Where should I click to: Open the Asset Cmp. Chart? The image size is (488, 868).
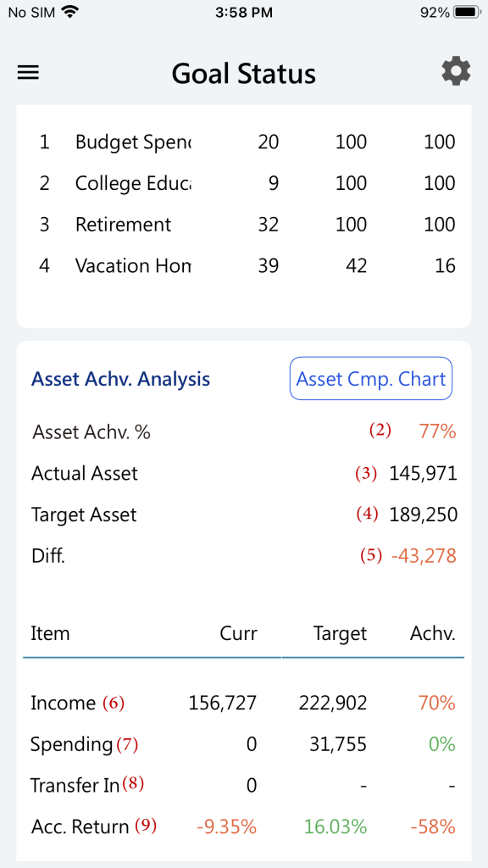(x=371, y=379)
